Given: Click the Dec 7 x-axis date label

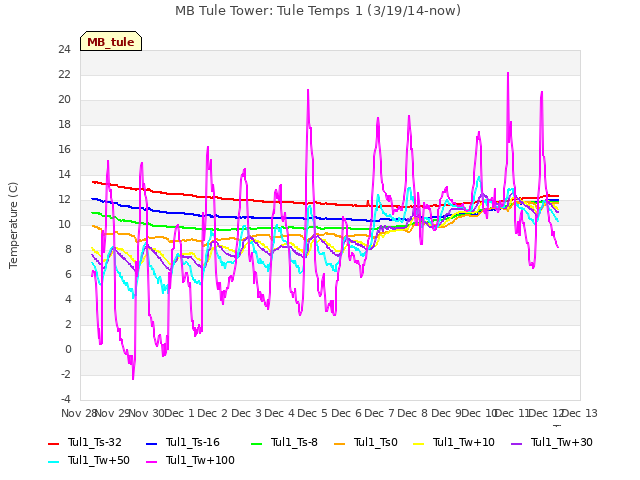Looking at the screenshot, I should (379, 413).
